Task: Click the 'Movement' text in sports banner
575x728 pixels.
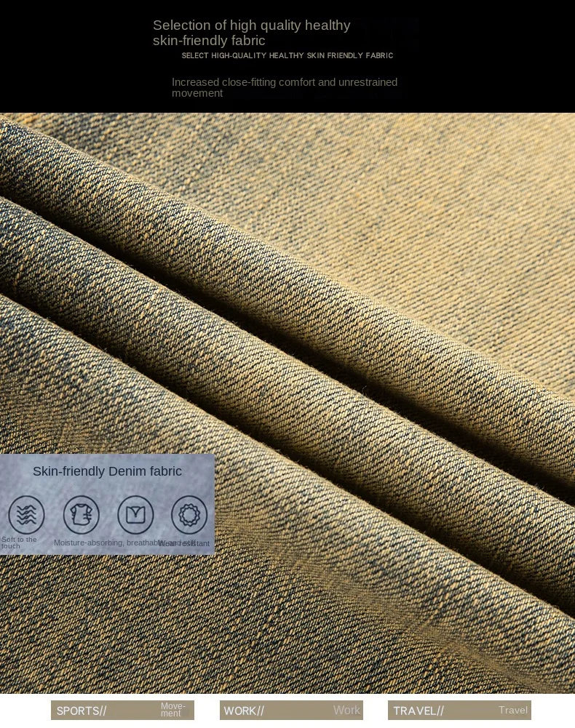Action: pyautogui.click(x=173, y=709)
